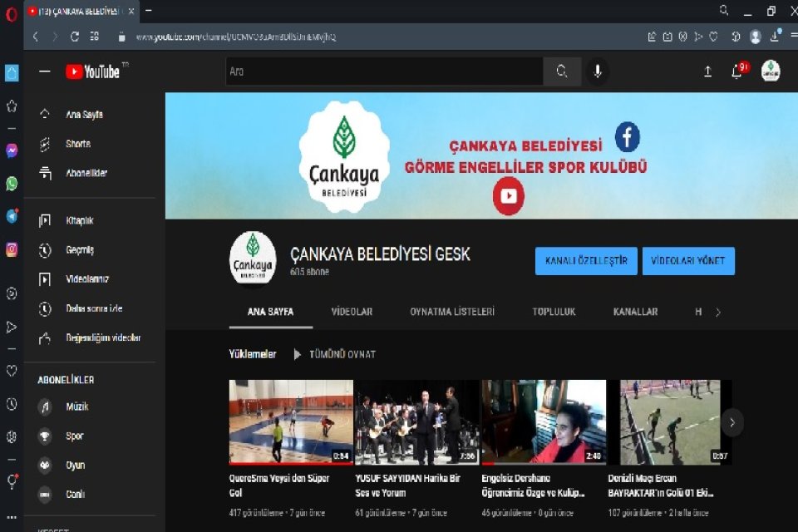Open the OYNATMA LİSTELERİ tab
Screen dimensions: 798x532
coord(452,312)
